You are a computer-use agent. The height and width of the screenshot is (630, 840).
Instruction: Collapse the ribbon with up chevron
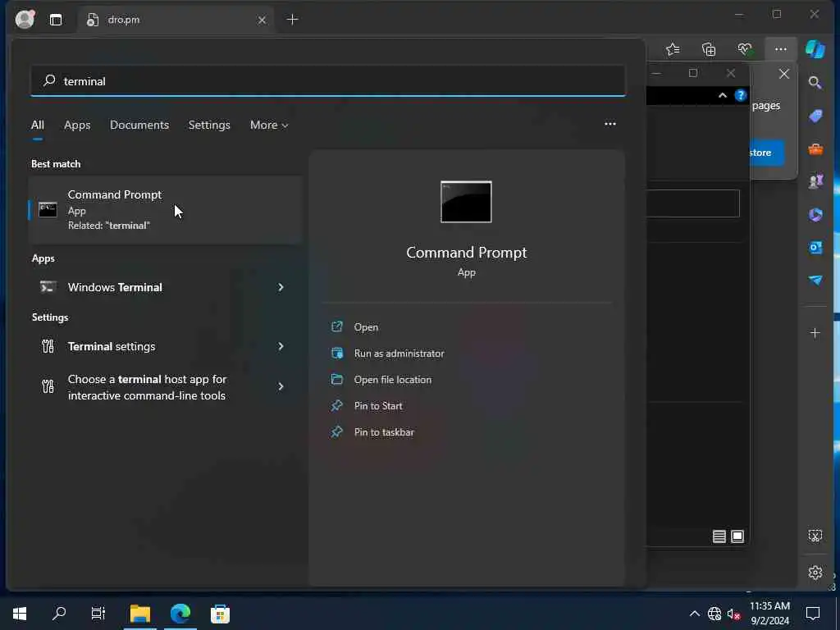722,95
